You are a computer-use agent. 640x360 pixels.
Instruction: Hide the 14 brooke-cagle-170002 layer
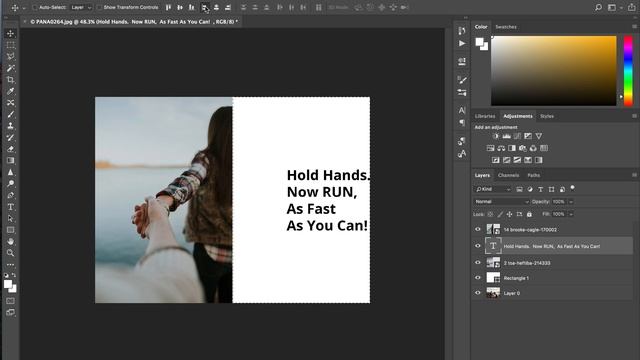pos(478,229)
